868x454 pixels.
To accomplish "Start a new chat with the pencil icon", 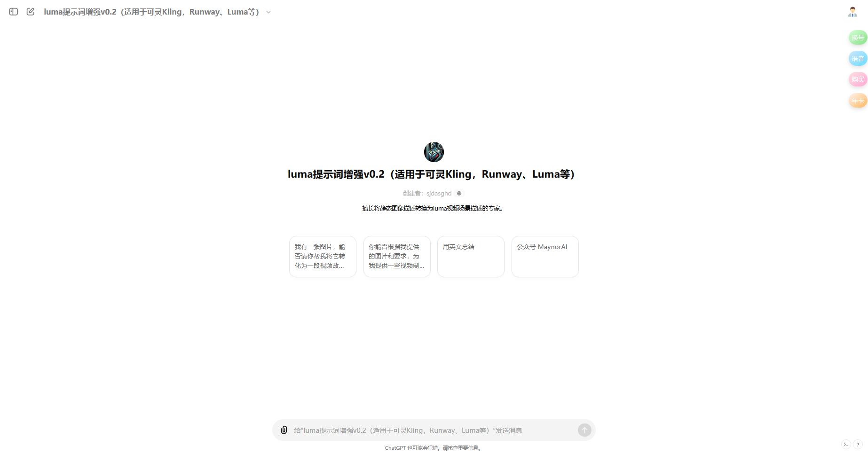I will pos(31,12).
